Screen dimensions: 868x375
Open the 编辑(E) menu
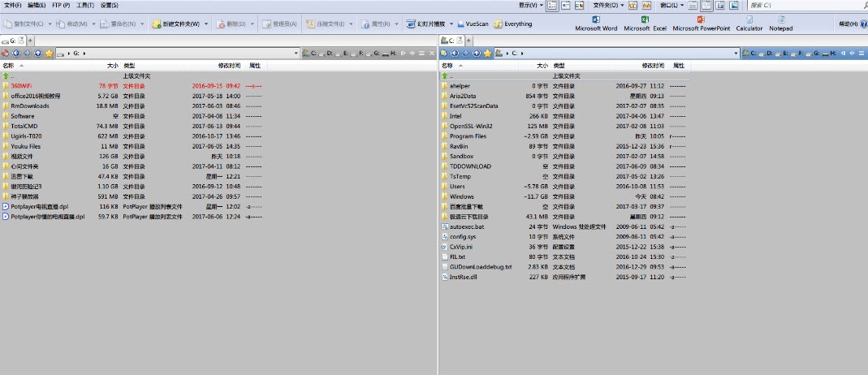pyautogui.click(x=37, y=5)
